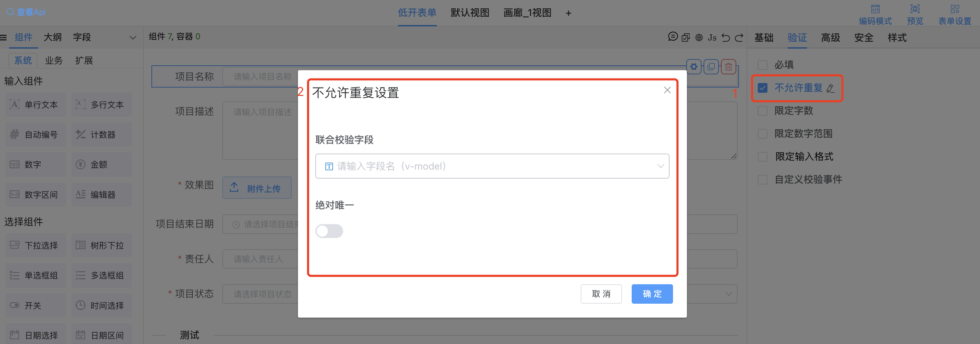980x344 pixels.
Task: Open the Js script editor icon
Action: 712,37
